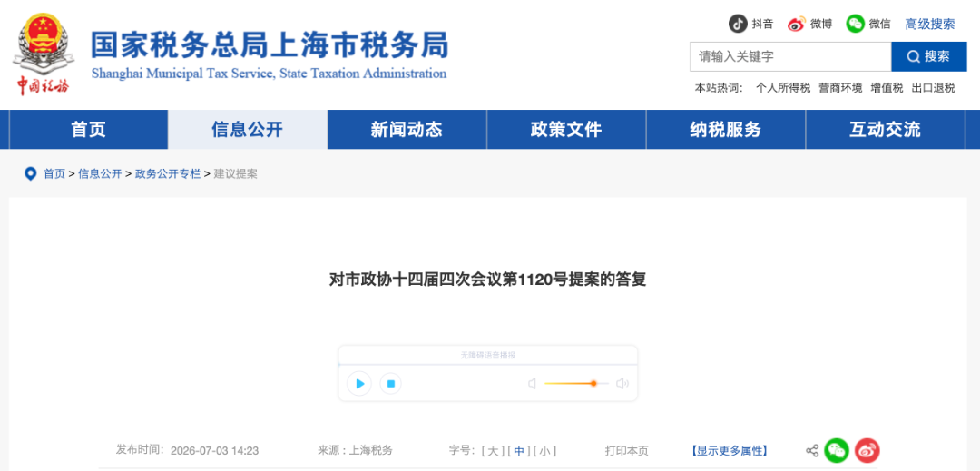The height and width of the screenshot is (471, 980).
Task: Open the 新闻动态 navigation tab
Action: [407, 130]
